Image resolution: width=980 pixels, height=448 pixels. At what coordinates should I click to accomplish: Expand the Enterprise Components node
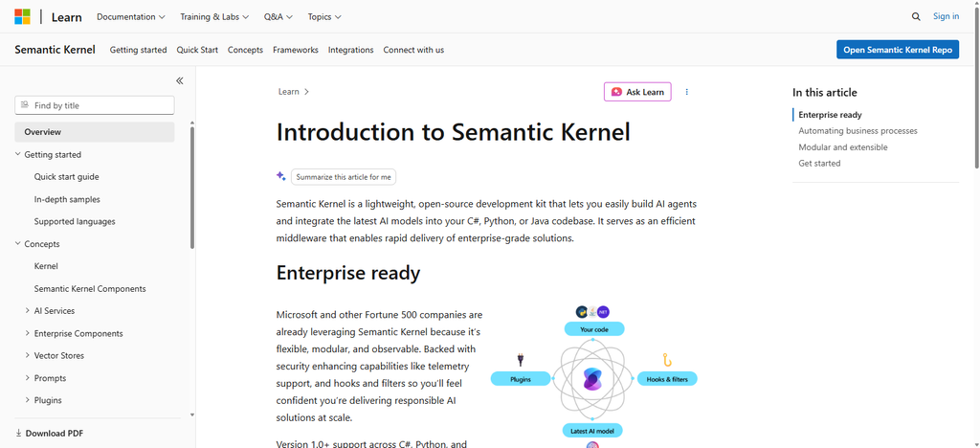coord(28,333)
